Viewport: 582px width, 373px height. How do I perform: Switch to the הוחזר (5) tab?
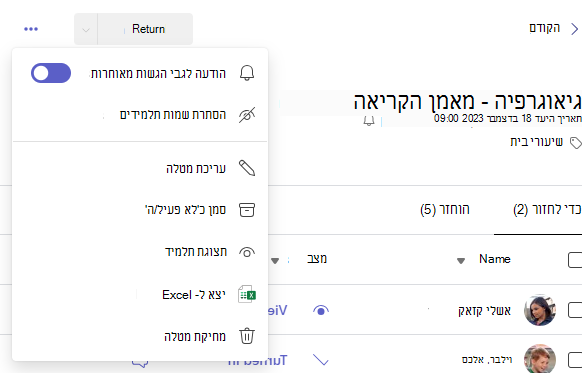(445, 210)
